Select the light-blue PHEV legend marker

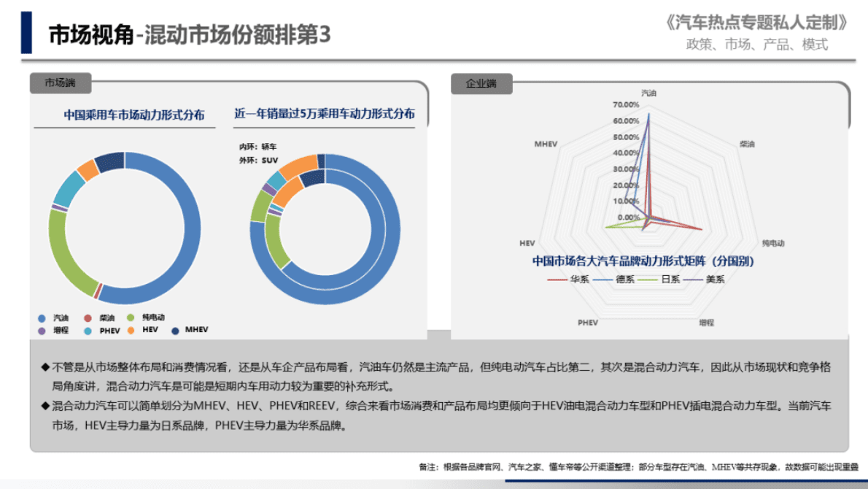pyautogui.click(x=87, y=330)
